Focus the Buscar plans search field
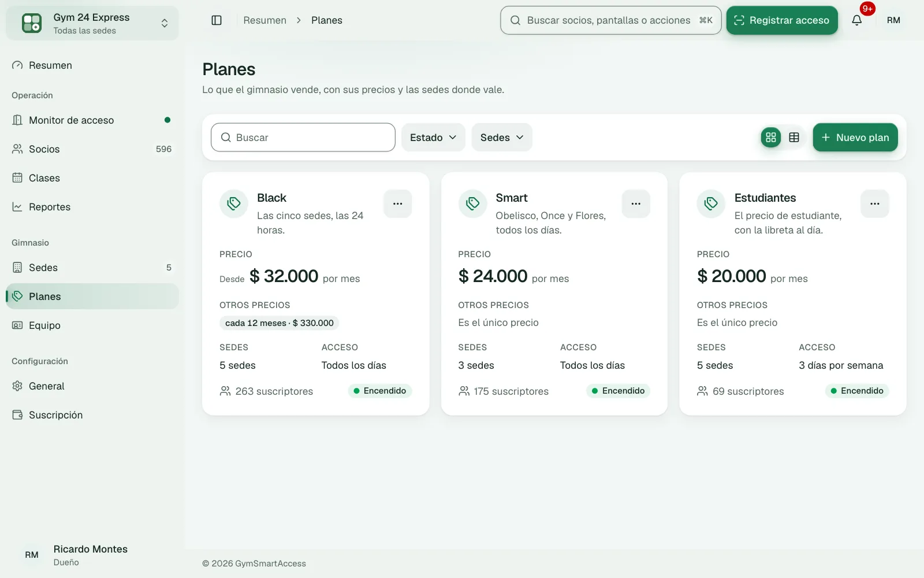This screenshot has height=578, width=924. 303,138
